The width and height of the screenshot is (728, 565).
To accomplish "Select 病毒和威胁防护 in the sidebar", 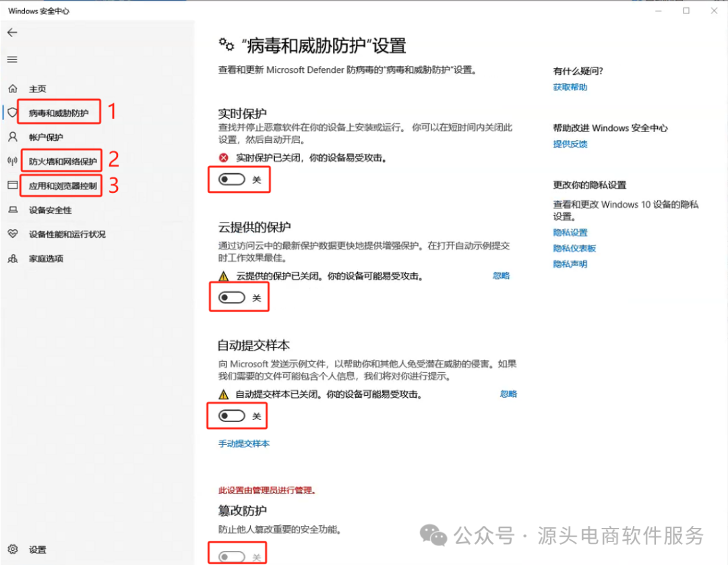I will tap(59, 111).
